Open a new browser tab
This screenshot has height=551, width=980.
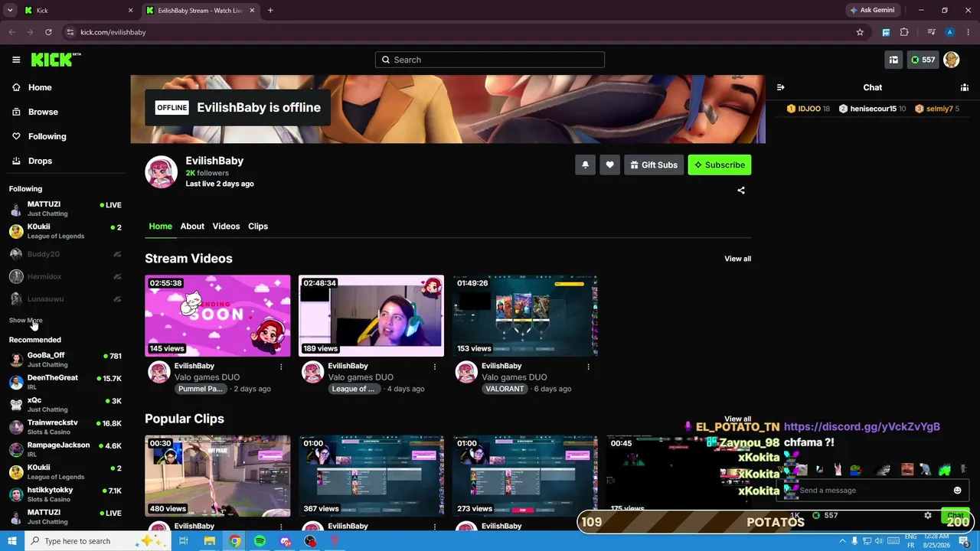coord(270,11)
